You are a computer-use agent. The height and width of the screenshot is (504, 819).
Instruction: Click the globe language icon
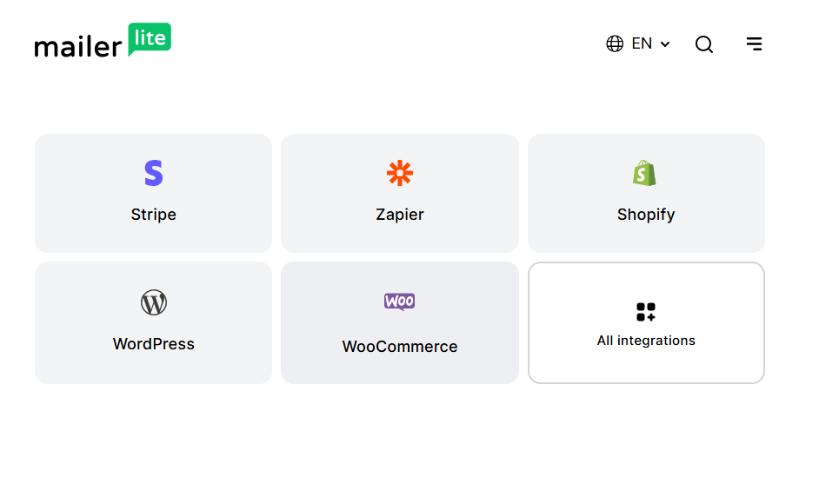click(615, 43)
